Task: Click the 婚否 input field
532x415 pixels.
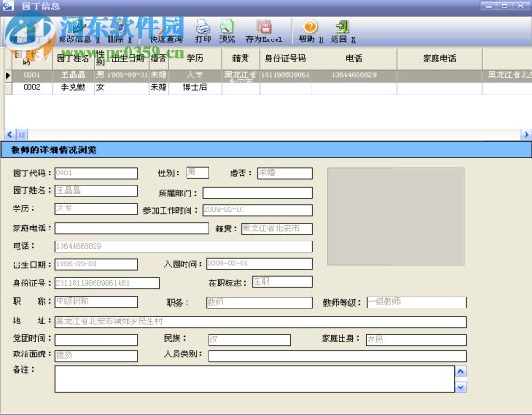Action: [x=285, y=174]
